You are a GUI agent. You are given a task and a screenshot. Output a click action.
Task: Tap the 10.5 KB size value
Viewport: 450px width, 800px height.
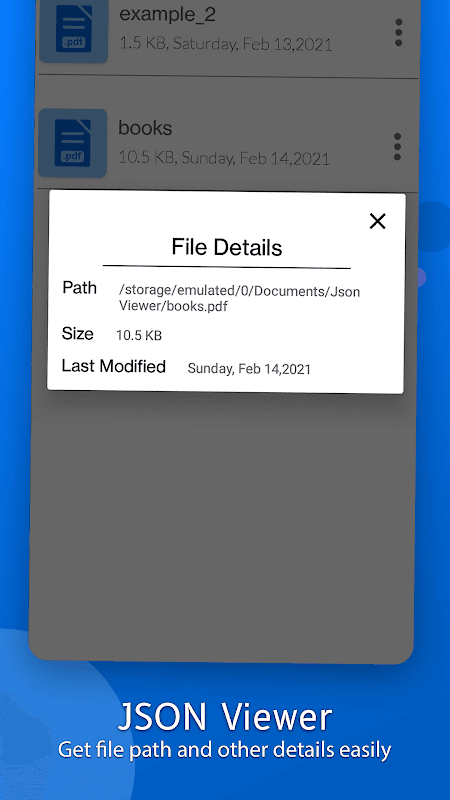click(139, 336)
